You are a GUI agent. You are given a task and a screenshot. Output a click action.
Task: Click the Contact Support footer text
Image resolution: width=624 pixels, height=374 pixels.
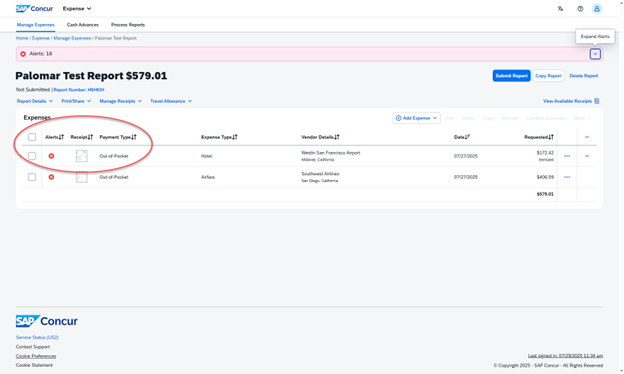coord(33,347)
